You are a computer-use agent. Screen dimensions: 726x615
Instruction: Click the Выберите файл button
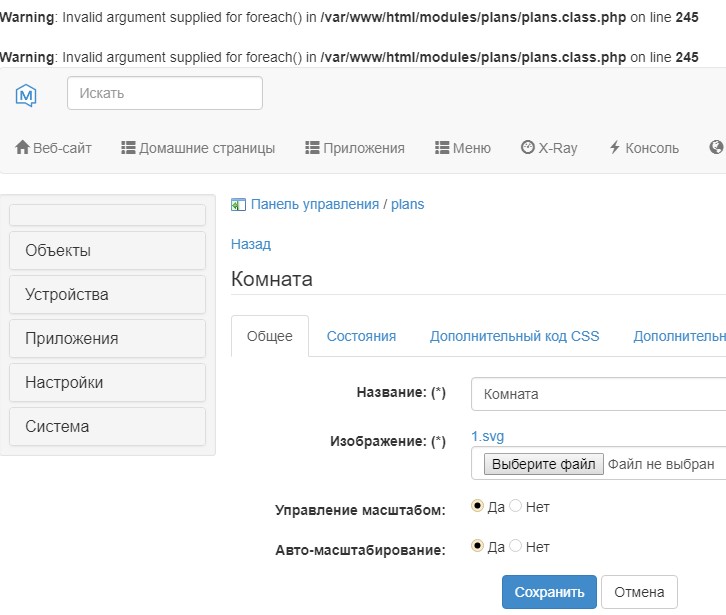tap(543, 464)
